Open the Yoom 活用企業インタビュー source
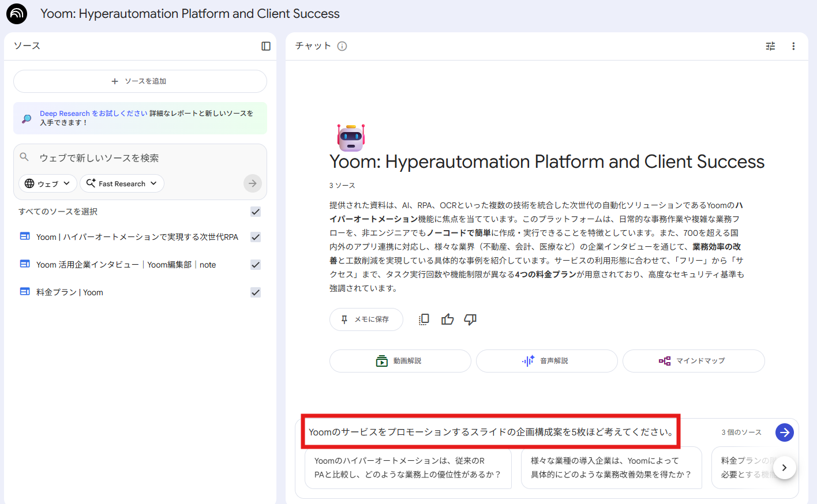 click(126, 265)
